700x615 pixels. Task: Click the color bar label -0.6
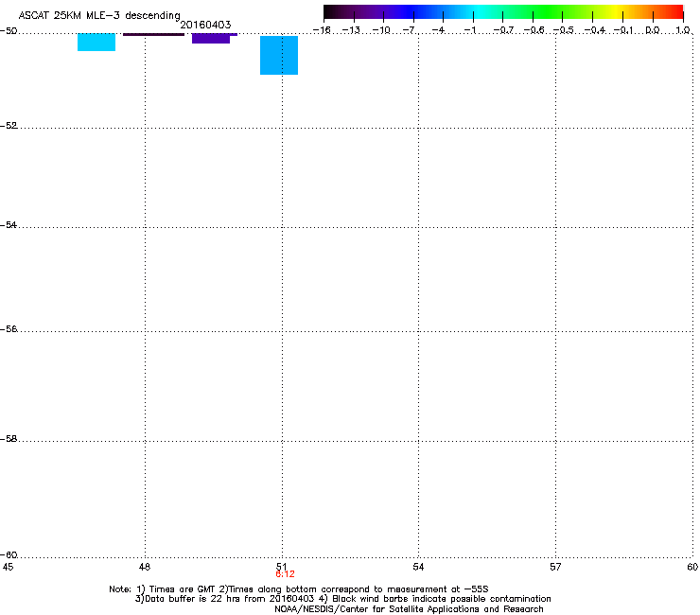534,30
